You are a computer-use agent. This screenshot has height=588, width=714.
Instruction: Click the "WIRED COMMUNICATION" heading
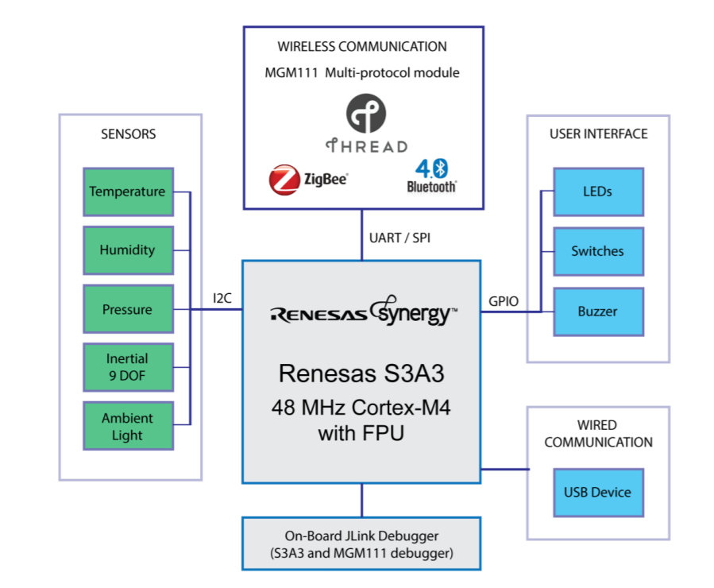click(598, 434)
